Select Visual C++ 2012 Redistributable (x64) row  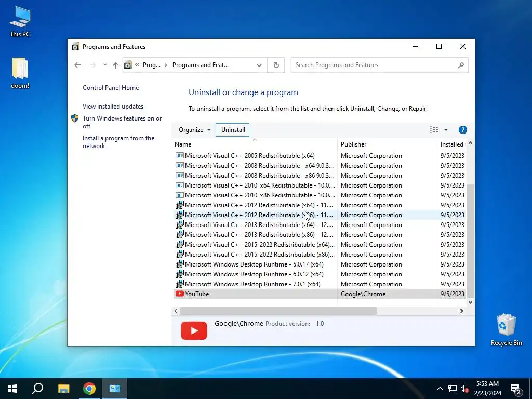[x=319, y=205]
